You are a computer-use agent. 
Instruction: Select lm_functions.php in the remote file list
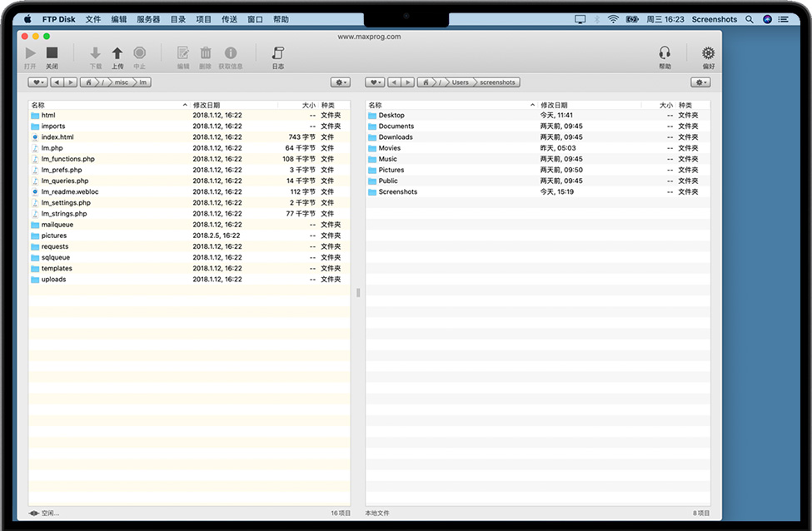coord(68,159)
